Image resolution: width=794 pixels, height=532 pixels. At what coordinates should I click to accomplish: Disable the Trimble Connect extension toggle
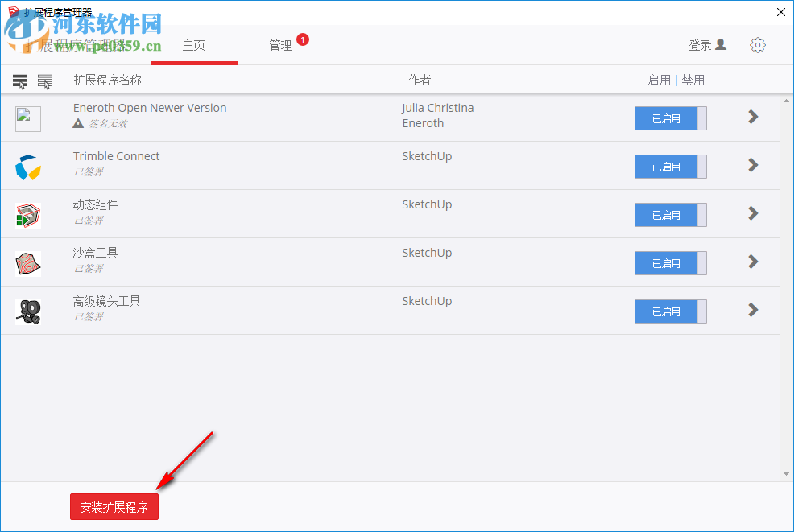tap(670, 167)
